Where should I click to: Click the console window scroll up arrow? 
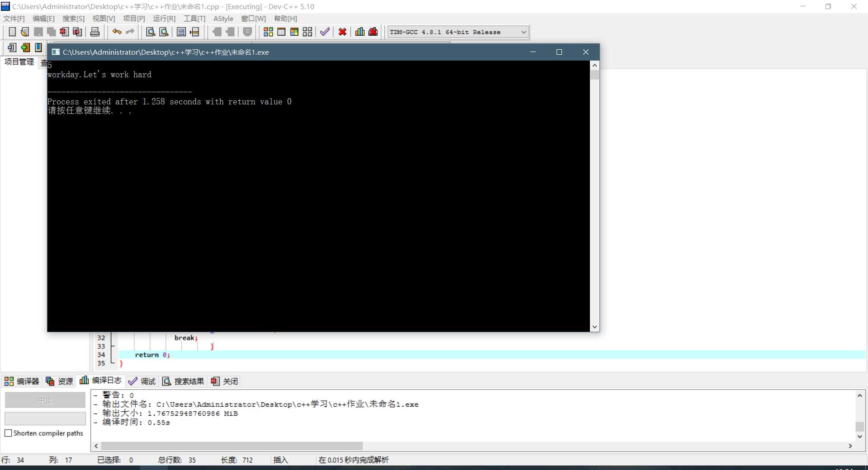click(x=594, y=66)
